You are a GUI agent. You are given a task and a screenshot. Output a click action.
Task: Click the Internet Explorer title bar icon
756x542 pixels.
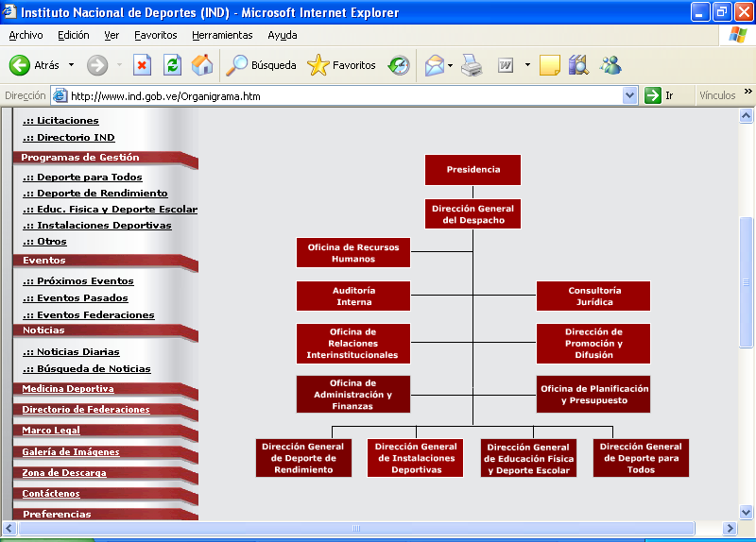pyautogui.click(x=9, y=11)
